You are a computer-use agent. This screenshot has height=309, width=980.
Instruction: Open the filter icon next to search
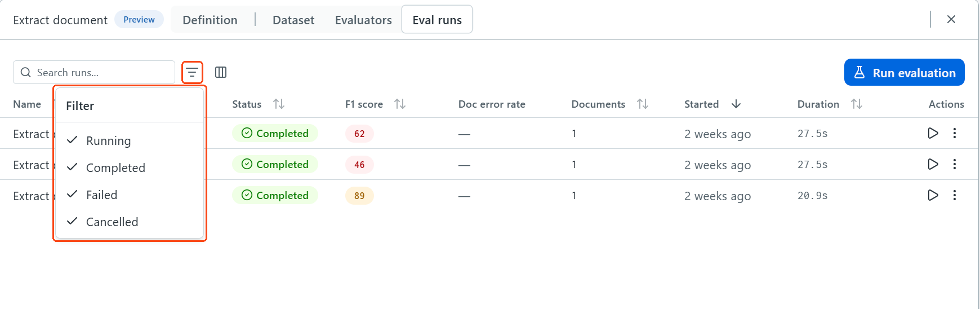[x=192, y=72]
